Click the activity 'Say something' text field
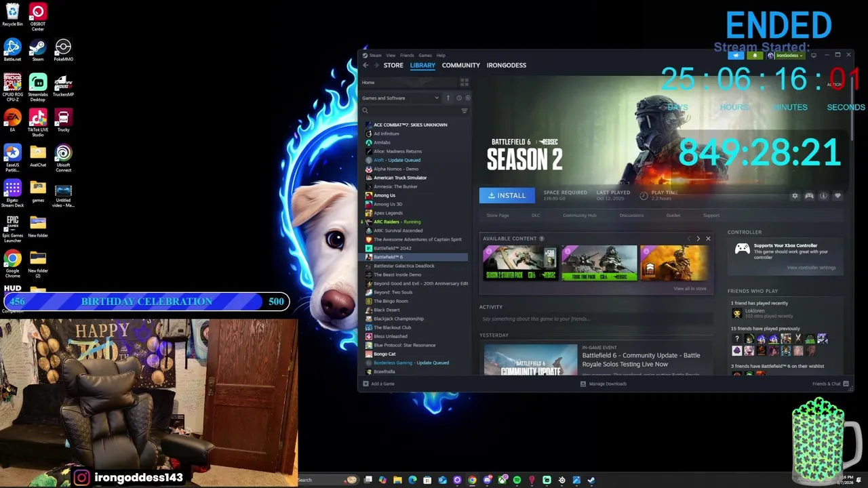The width and height of the screenshot is (868, 488). click(595, 319)
